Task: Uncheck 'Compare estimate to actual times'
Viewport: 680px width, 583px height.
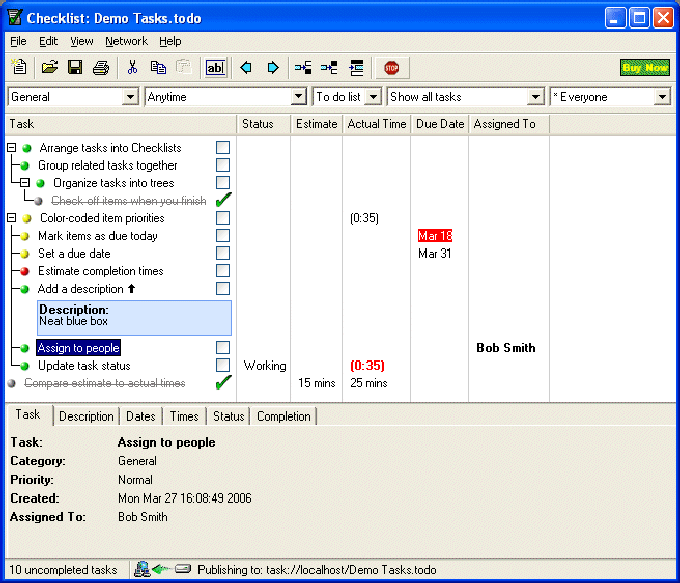Action: click(x=223, y=383)
